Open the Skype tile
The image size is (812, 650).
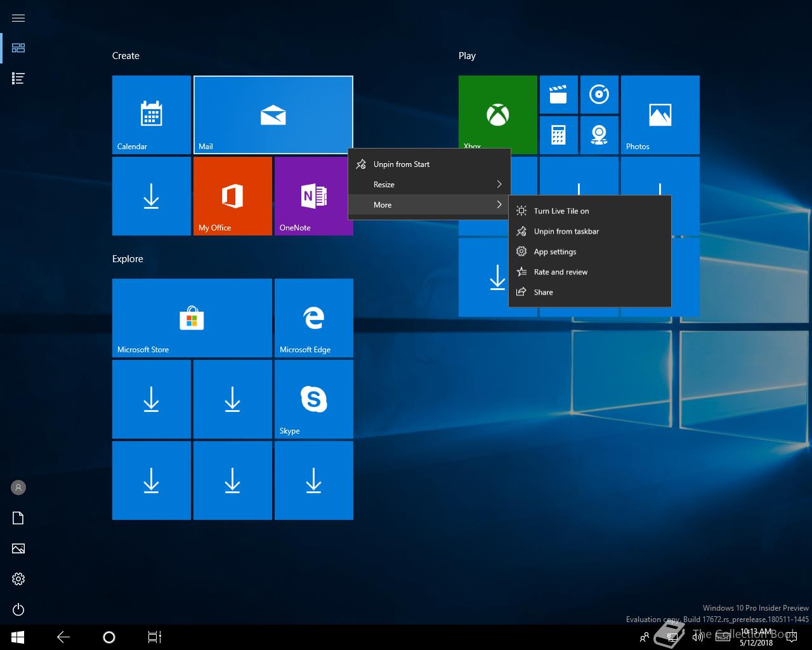pos(314,399)
